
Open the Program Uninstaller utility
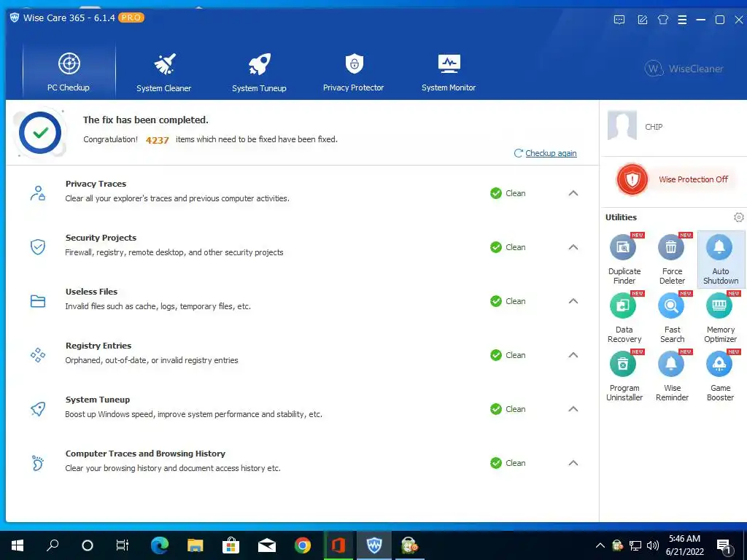click(624, 376)
